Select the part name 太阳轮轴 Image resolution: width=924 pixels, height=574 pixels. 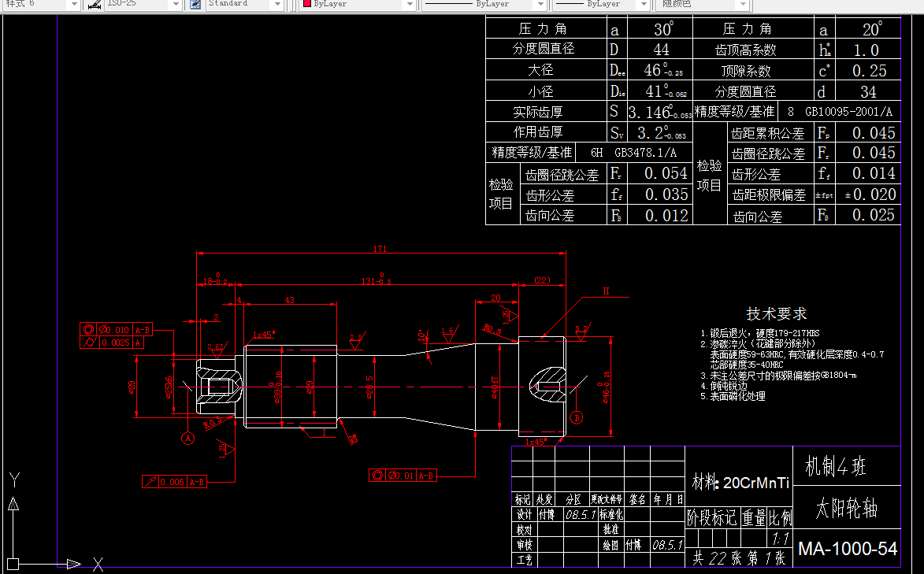(847, 508)
